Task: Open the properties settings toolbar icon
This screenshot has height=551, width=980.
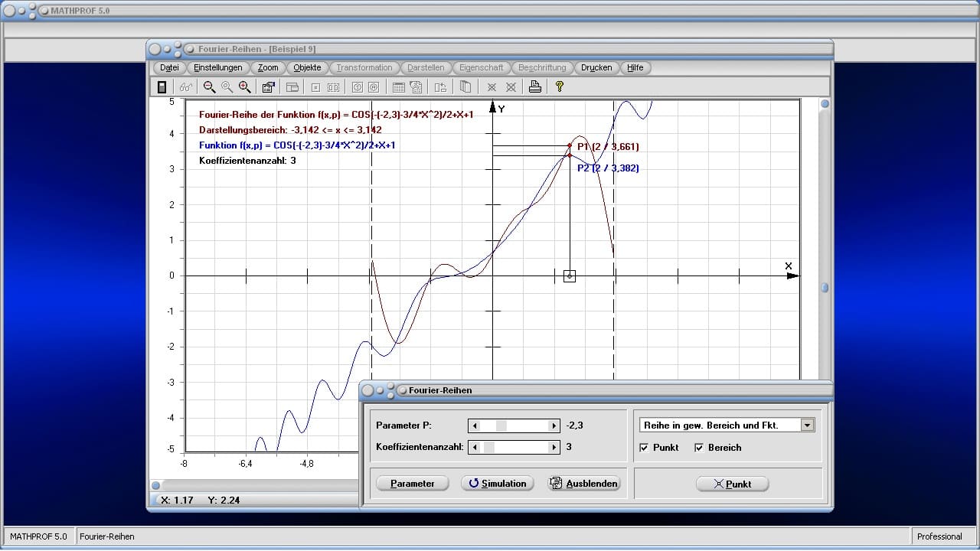Action: point(268,87)
